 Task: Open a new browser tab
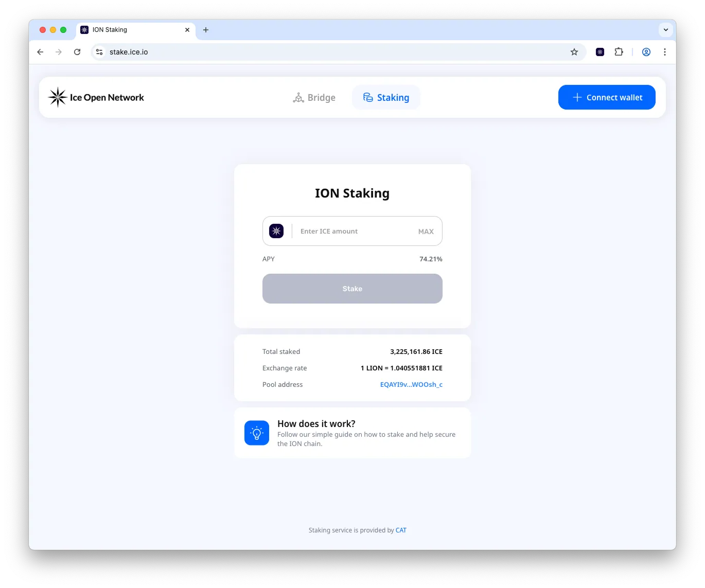click(x=206, y=30)
